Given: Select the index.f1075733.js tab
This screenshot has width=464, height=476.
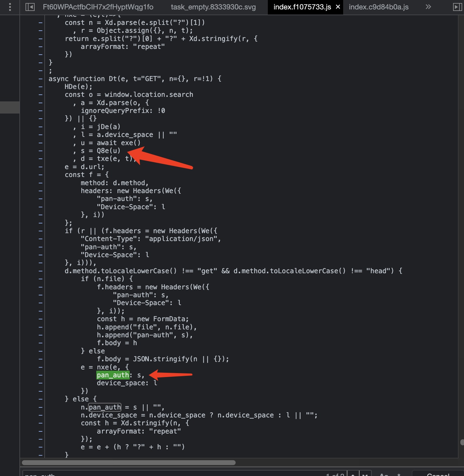Looking at the screenshot, I should click(x=302, y=7).
